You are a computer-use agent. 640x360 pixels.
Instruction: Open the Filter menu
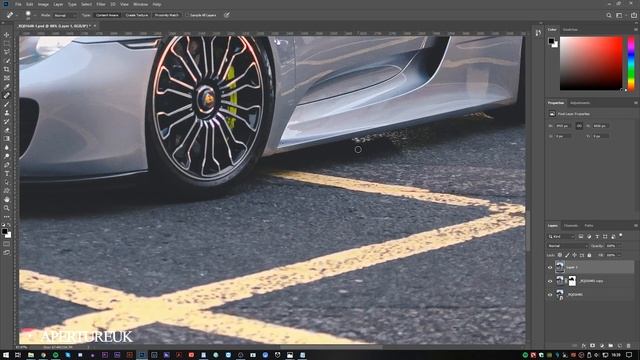point(101,4)
